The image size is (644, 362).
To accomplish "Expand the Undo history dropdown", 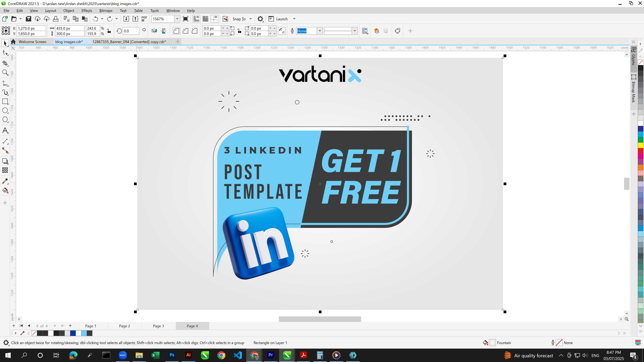I will (102, 19).
